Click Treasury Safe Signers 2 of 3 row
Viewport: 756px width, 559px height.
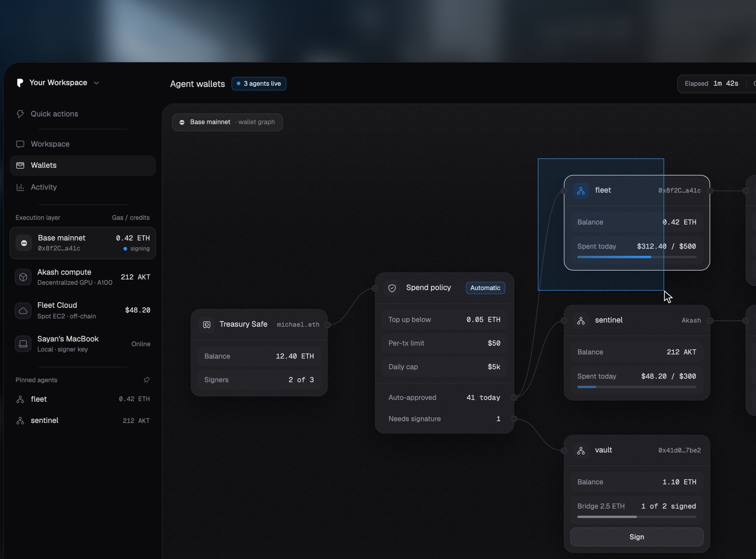tap(259, 380)
